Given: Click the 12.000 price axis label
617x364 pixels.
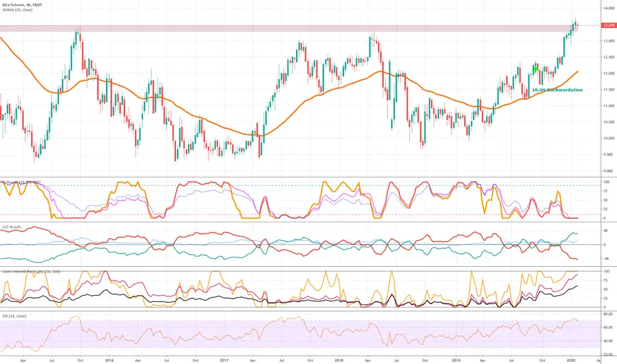Looking at the screenshot, I should [x=609, y=73].
